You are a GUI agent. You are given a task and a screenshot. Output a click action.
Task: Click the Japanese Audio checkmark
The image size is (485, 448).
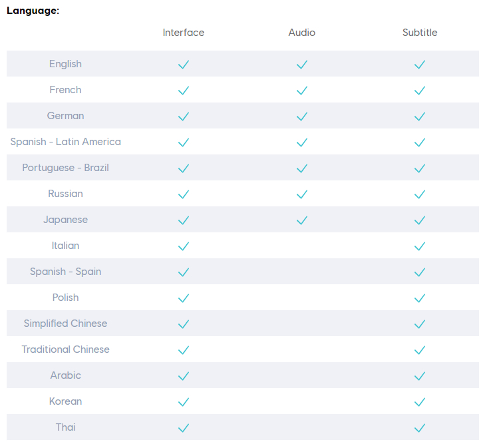[x=302, y=220]
